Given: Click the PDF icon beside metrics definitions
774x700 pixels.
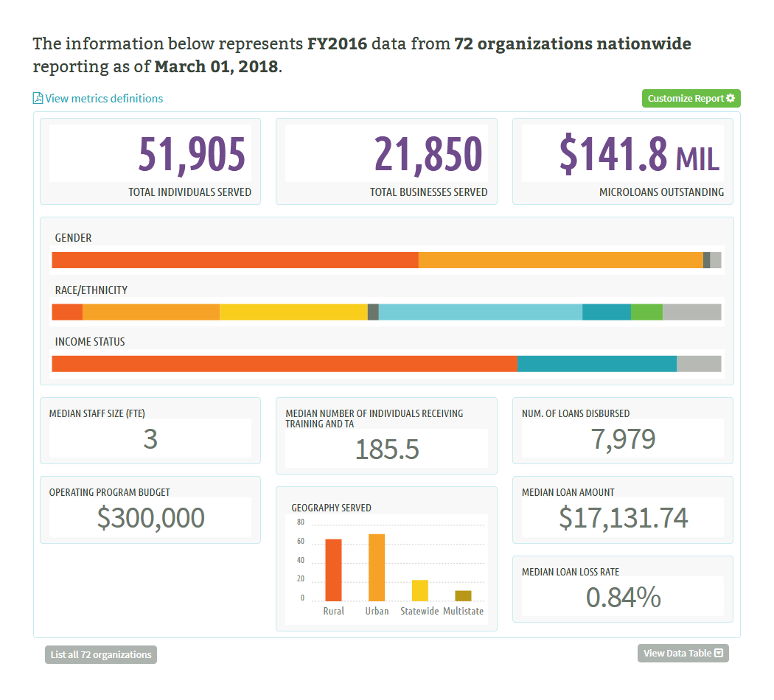Looking at the screenshot, I should 38,98.
